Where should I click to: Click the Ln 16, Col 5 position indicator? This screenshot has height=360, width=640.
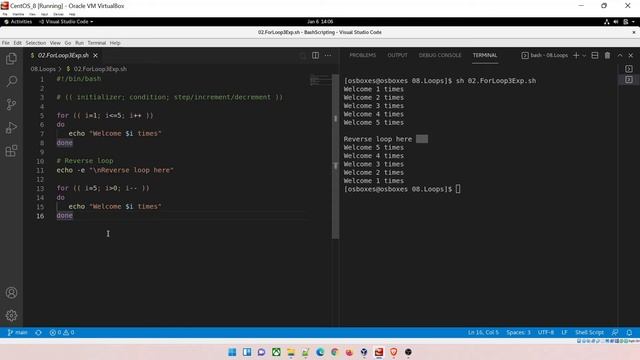point(483,332)
